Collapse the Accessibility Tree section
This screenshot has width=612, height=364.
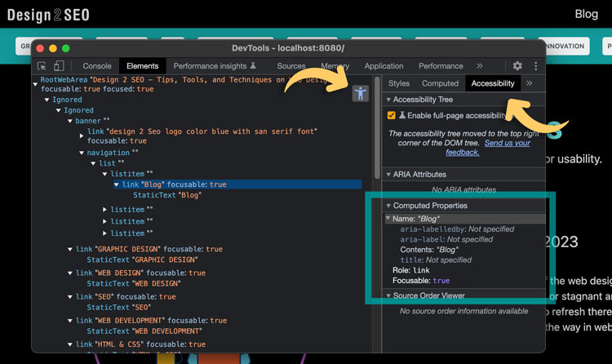tap(388, 100)
